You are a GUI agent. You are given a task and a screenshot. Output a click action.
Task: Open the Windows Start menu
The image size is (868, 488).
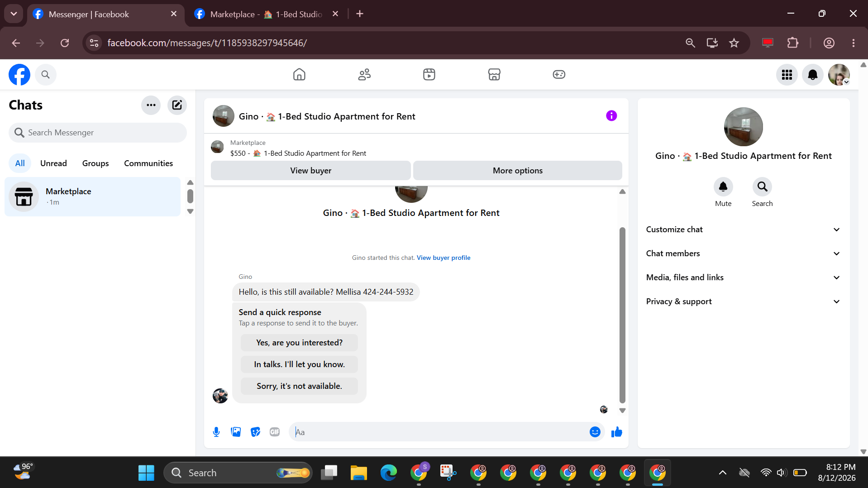pos(146,473)
